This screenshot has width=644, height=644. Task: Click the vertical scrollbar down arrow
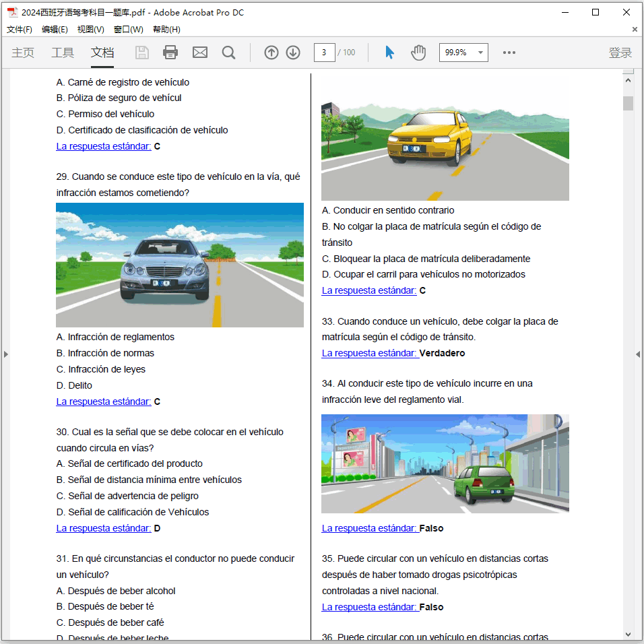(628, 634)
